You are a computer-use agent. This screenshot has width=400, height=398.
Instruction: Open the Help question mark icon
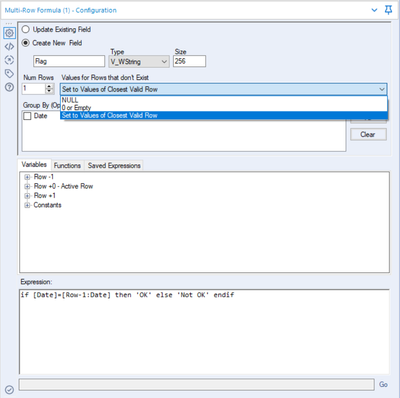(9, 87)
